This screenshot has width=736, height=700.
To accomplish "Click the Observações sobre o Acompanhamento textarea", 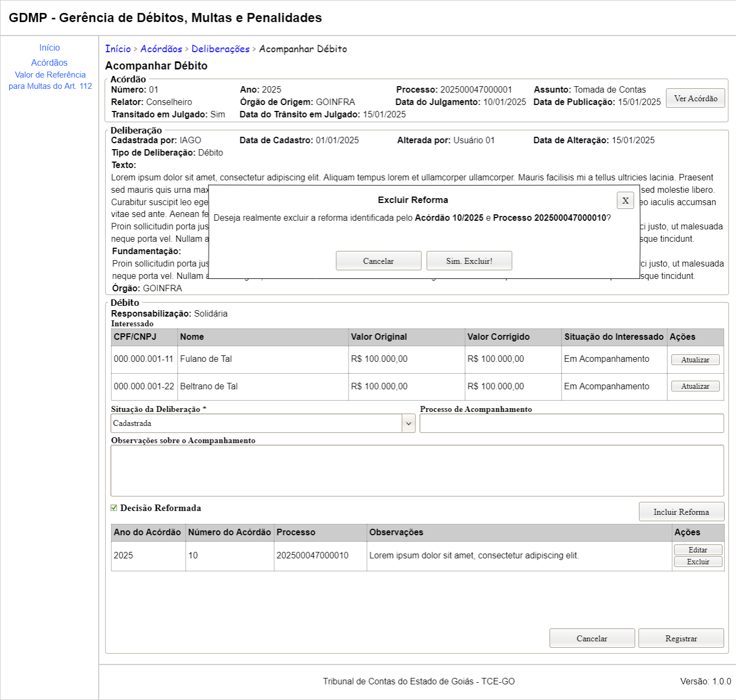I will point(417,471).
